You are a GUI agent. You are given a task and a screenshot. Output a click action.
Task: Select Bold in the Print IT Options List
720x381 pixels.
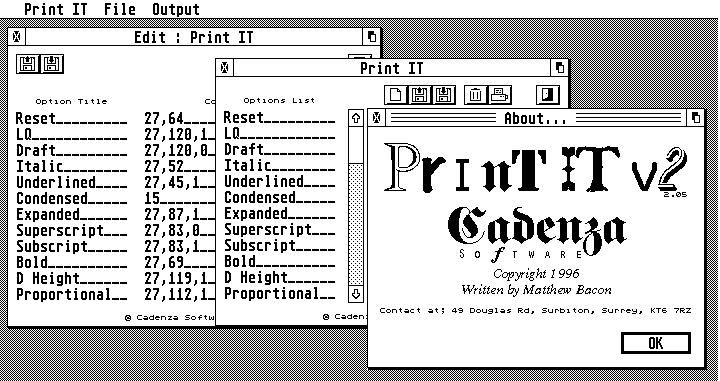[279, 262]
